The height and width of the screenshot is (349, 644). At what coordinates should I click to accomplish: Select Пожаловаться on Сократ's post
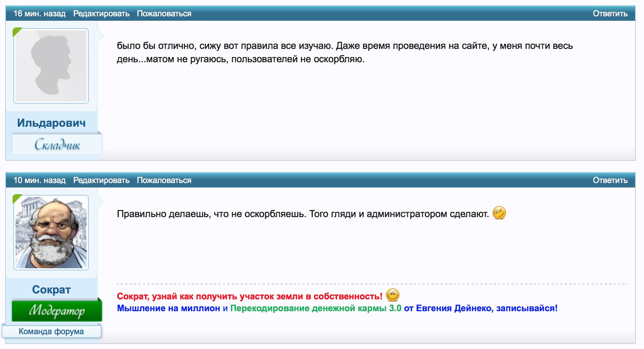tap(164, 180)
